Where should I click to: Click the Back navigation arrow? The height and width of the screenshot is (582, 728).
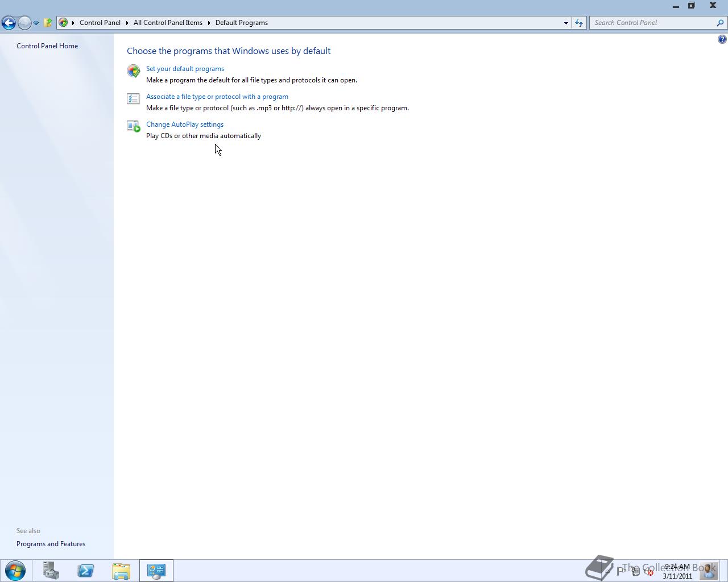click(x=9, y=23)
